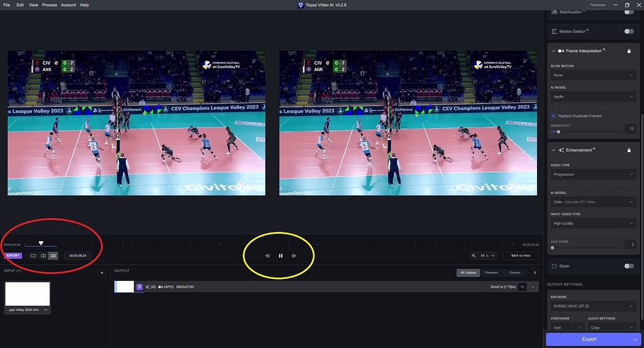Click the Add Noise slider handle
Screen dimensions: 644x348
[552, 247]
